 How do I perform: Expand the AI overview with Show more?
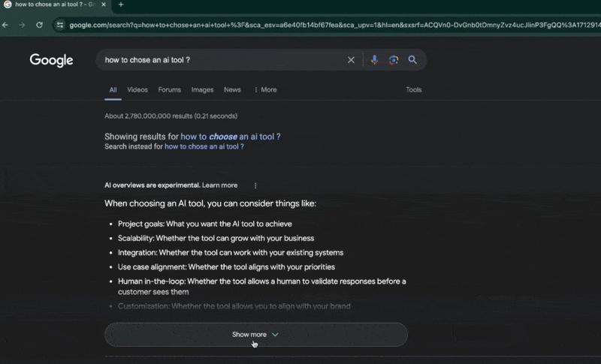coord(256,335)
